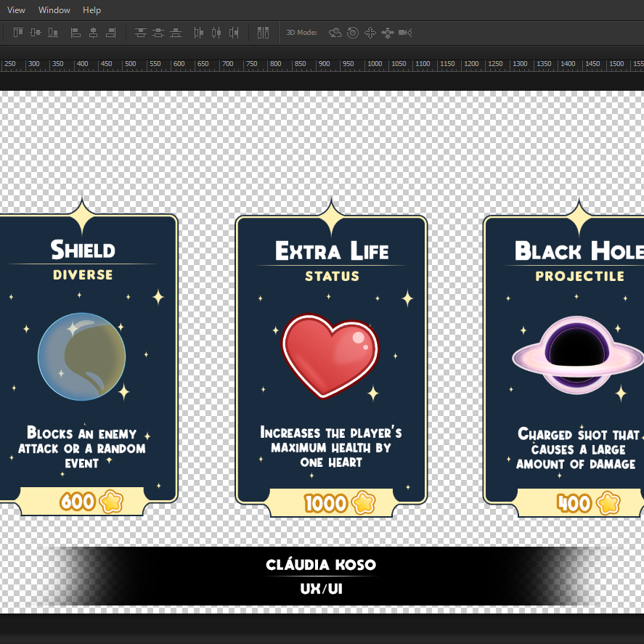This screenshot has width=644, height=644.
Task: Select the Align left edges icon
Action: 76,33
